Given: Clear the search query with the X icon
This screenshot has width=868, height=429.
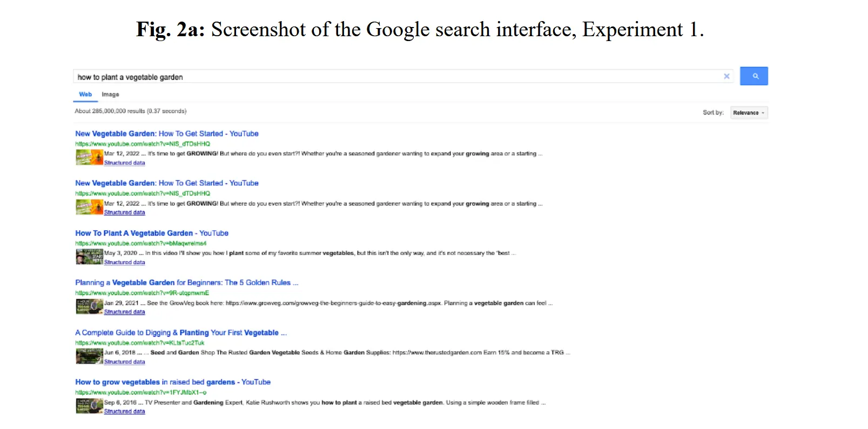Looking at the screenshot, I should 726,76.
